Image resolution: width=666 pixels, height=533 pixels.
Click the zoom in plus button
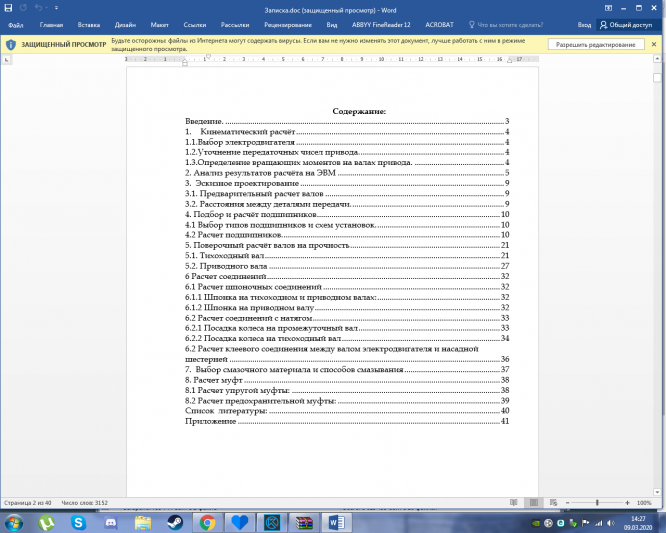coord(627,503)
